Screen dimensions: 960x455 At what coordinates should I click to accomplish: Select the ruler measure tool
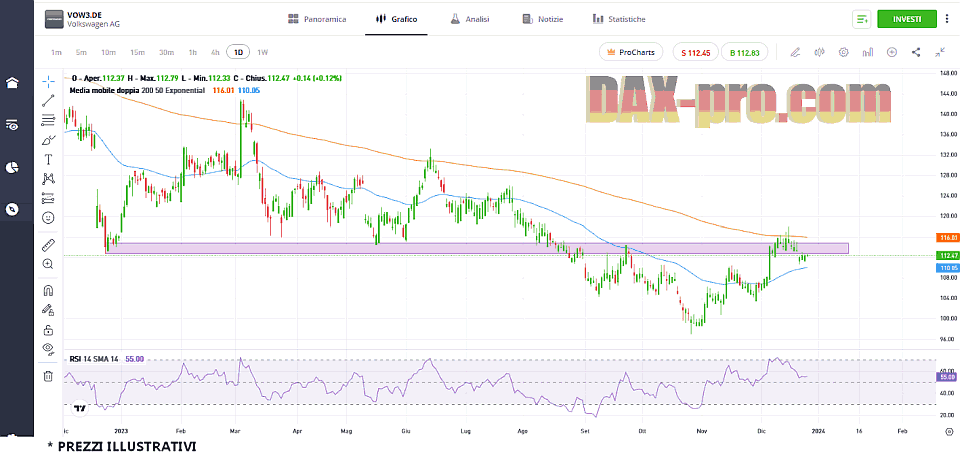click(x=48, y=245)
